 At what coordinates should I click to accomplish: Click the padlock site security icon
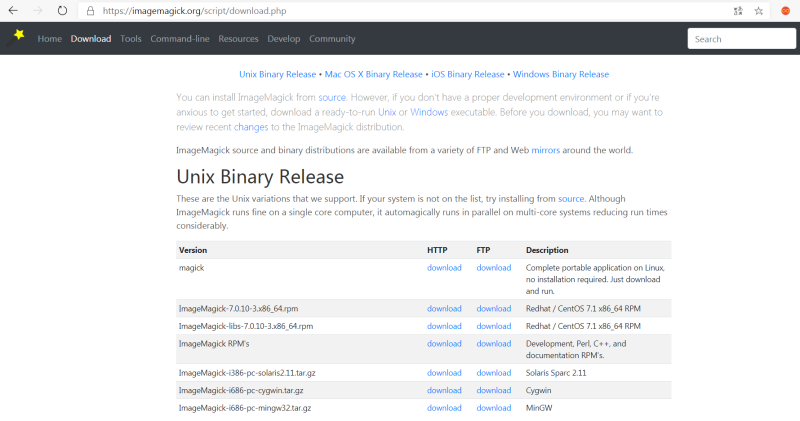[90, 11]
